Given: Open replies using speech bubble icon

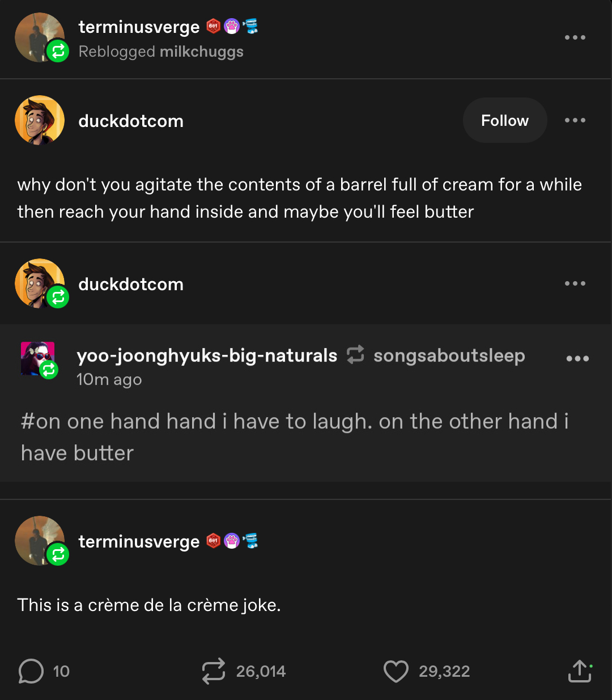Looking at the screenshot, I should 31,671.
